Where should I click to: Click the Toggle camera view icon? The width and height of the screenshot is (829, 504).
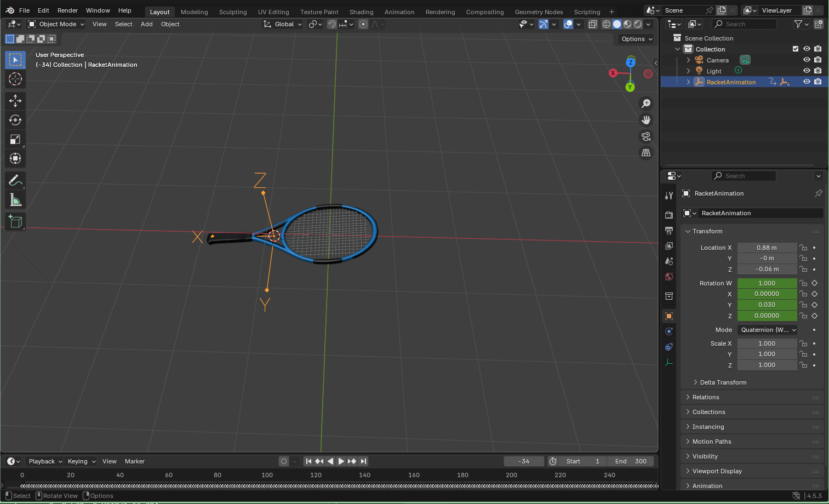pyautogui.click(x=646, y=136)
